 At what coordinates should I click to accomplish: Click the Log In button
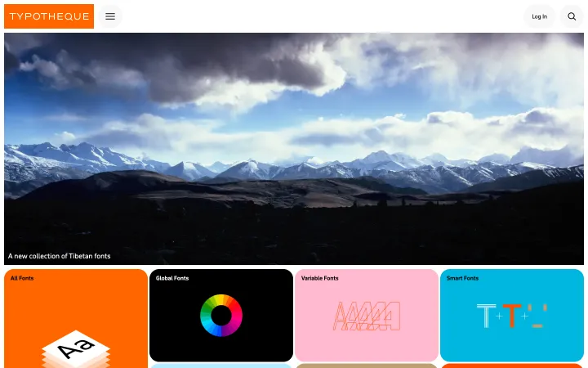539,16
